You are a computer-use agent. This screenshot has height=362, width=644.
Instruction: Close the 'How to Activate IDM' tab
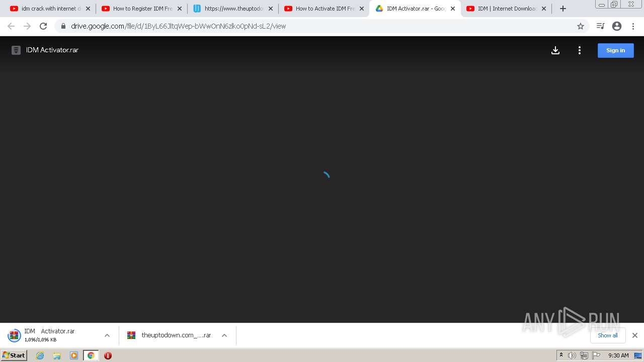362,9
